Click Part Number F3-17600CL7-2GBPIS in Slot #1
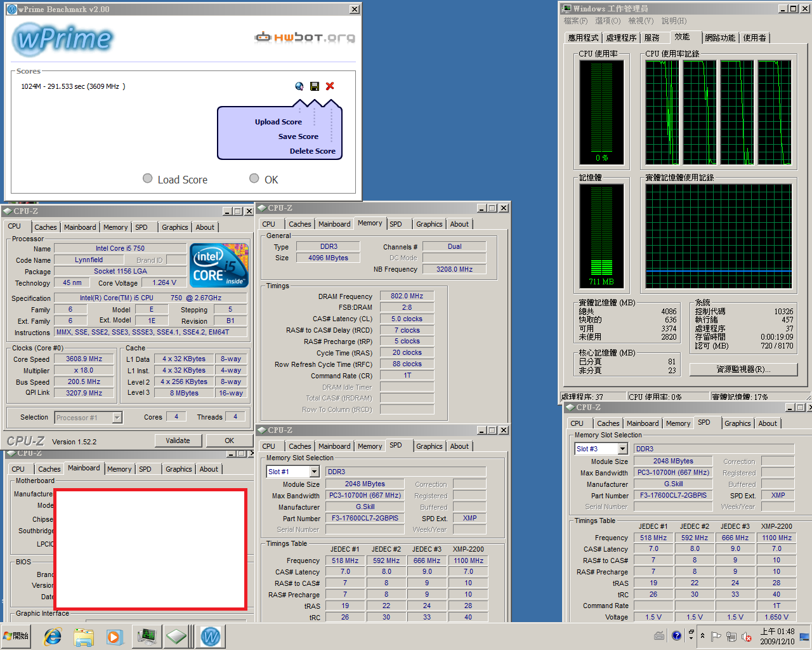Viewport: 812px width, 650px height. [365, 518]
